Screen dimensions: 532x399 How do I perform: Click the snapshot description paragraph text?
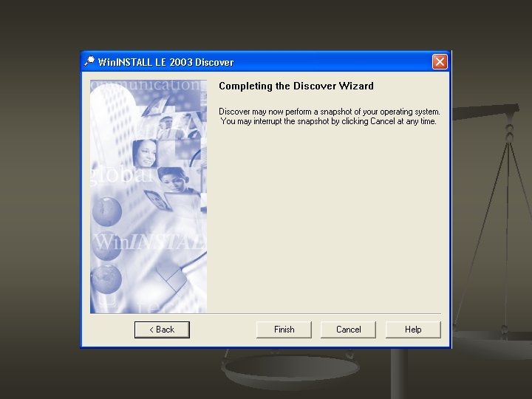tap(329, 117)
